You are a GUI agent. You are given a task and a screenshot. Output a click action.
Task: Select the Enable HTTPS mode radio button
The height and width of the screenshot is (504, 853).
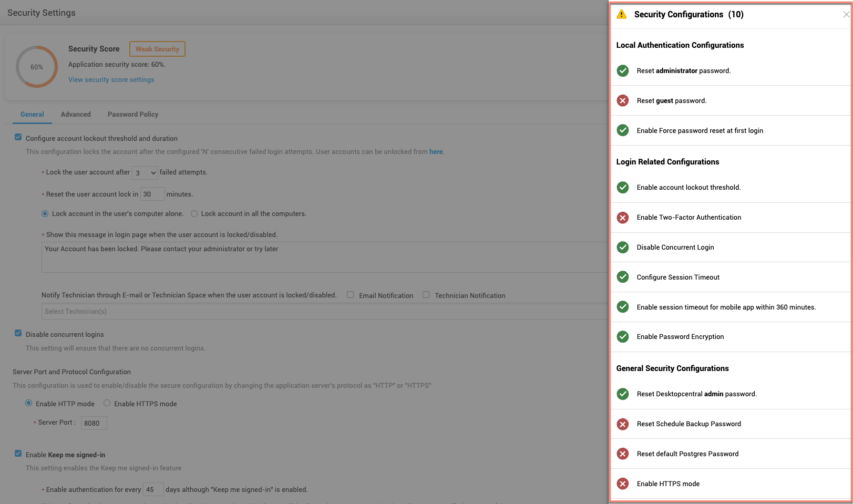pos(107,403)
